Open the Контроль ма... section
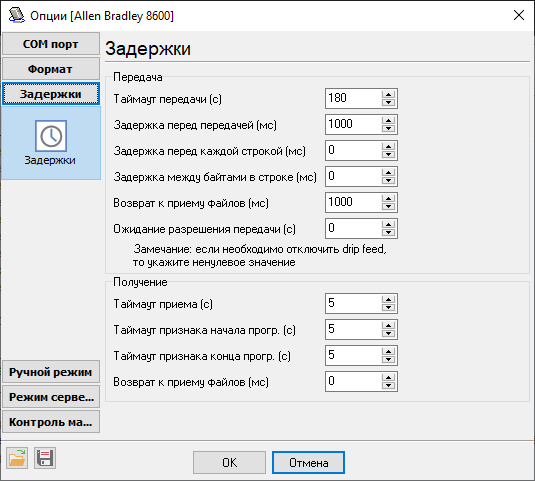Viewport: 535px width, 481px height. pyautogui.click(x=51, y=422)
